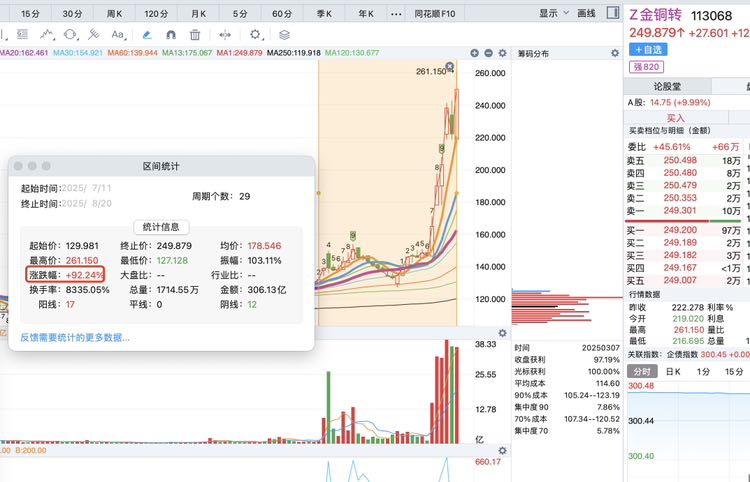The width and height of the screenshot is (750, 482).
Task: Click 买一 price 249.200
Action: 680,230
